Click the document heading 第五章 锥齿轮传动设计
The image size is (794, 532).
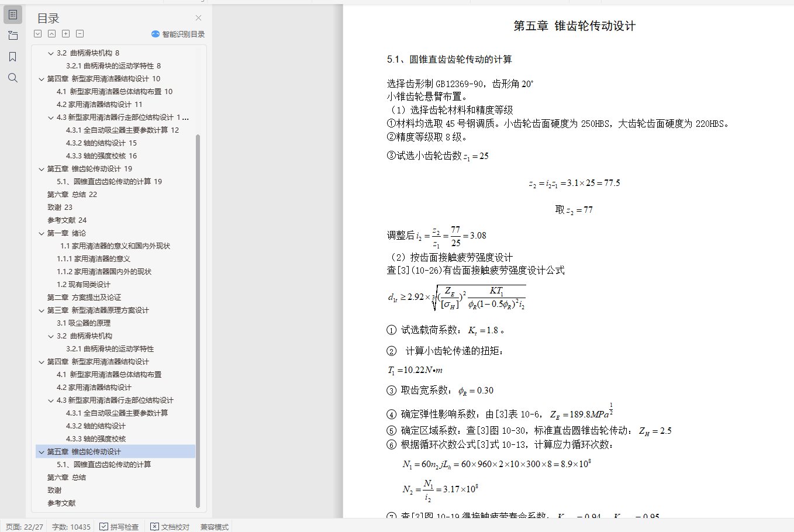574,26
